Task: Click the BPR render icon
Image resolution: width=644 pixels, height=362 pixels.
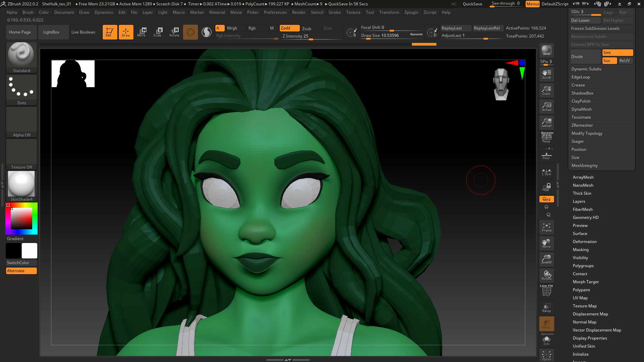Action: 546,50
